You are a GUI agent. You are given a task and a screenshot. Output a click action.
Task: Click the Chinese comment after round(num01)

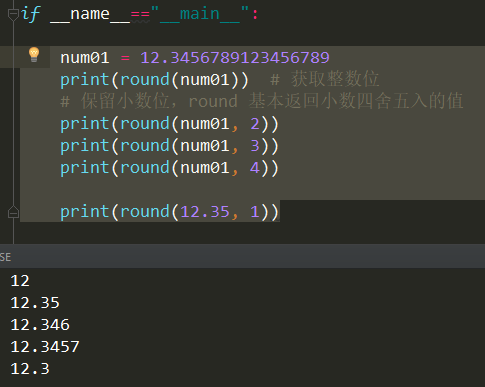(x=325, y=79)
